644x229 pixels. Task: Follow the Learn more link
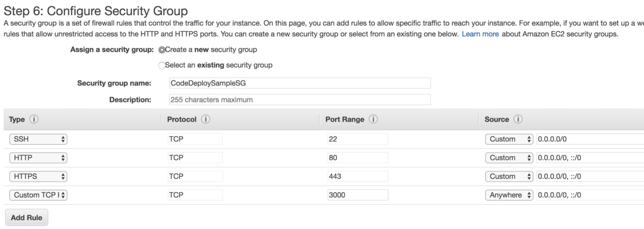480,34
